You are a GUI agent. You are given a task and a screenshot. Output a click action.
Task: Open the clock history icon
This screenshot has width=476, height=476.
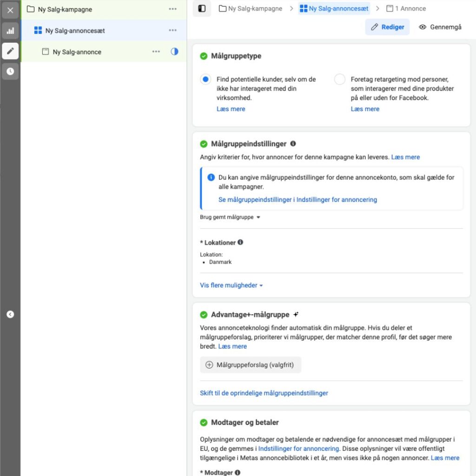(x=10, y=71)
